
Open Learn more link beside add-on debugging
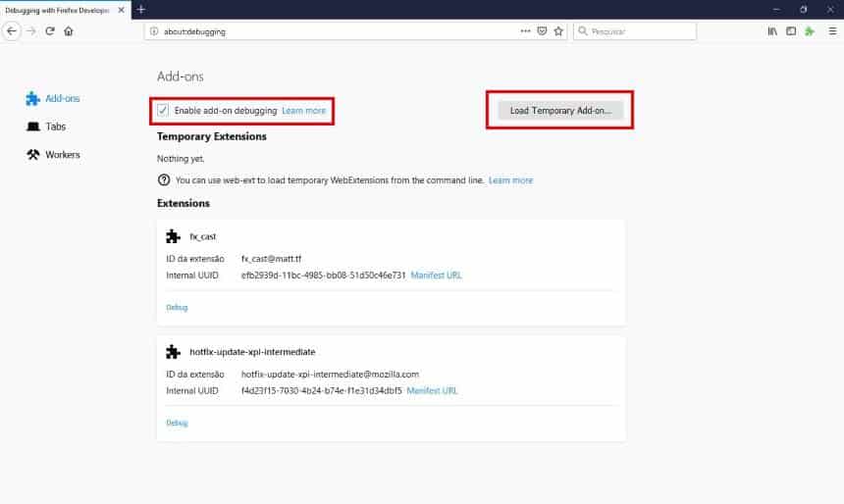(304, 110)
